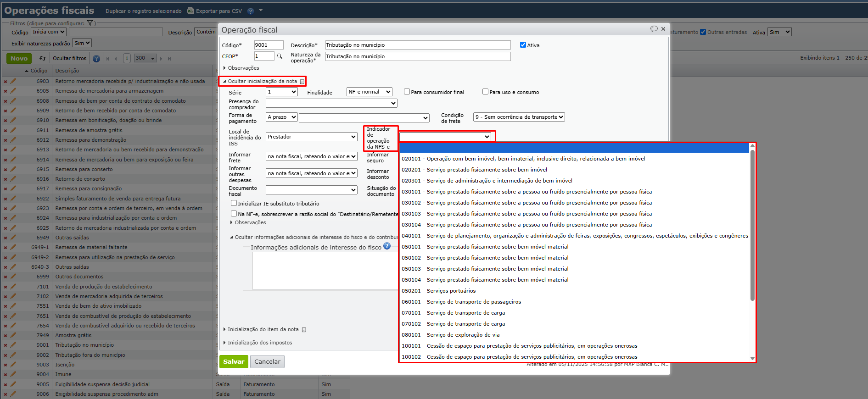Edit row 6905 with its pencil icon
868x399 pixels.
13,91
